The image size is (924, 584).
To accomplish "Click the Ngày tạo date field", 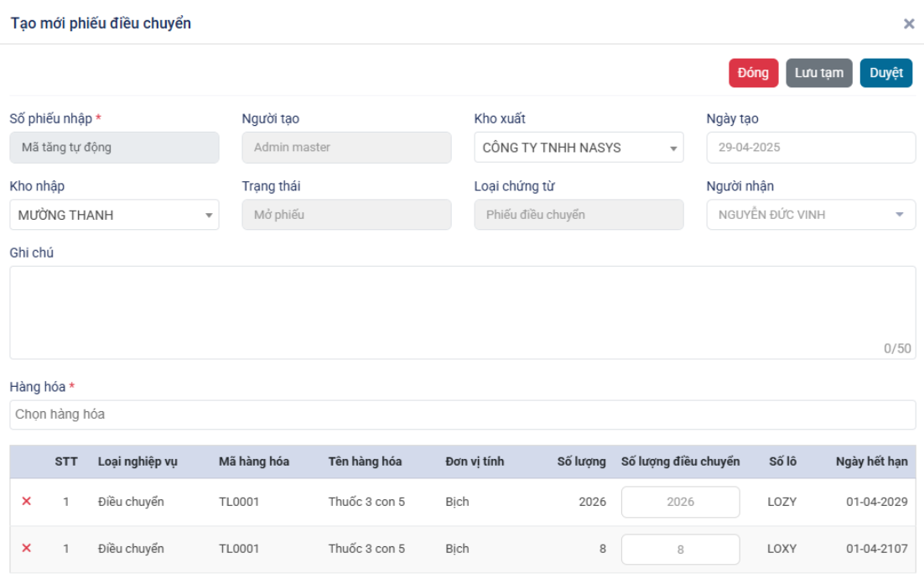I will click(810, 148).
